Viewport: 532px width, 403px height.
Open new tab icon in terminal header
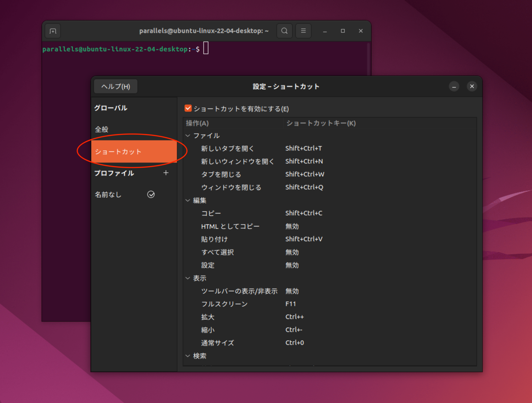tap(53, 31)
